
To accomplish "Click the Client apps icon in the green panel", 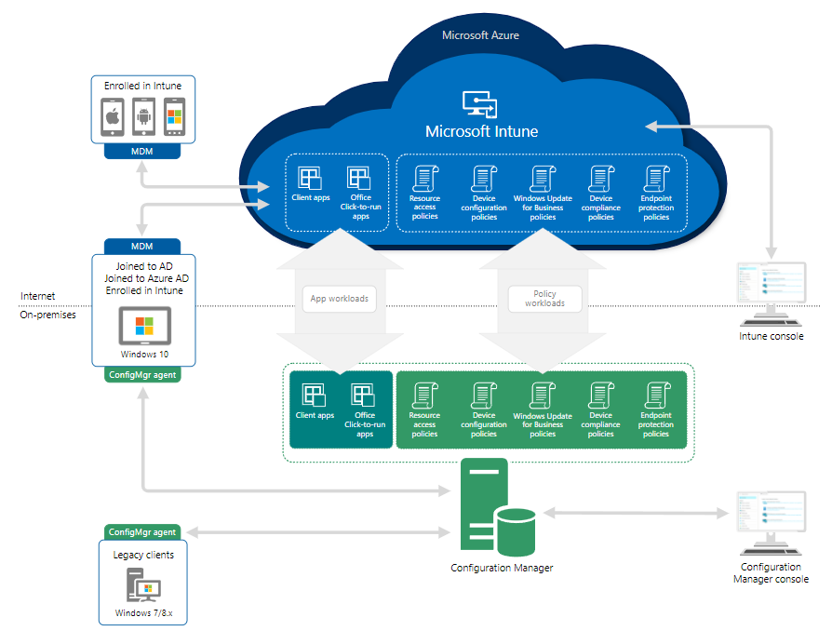I will [x=314, y=396].
